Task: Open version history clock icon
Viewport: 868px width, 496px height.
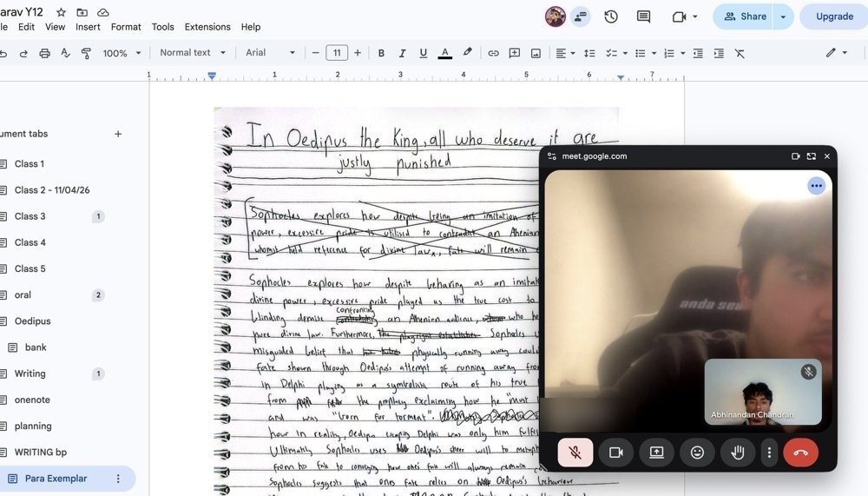Action: click(611, 17)
